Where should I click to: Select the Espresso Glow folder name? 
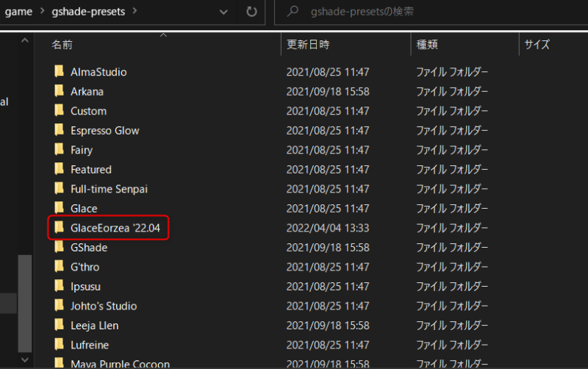(x=105, y=130)
